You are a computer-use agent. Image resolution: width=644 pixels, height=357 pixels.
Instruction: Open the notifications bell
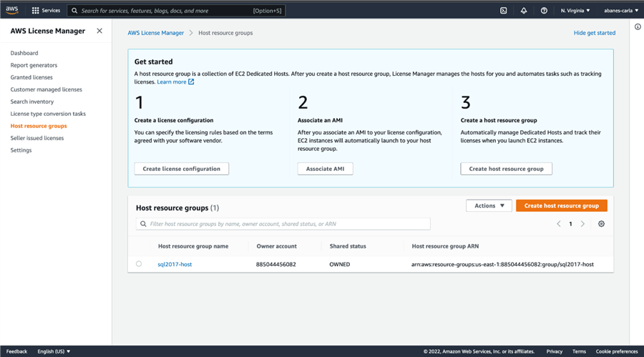[524, 11]
